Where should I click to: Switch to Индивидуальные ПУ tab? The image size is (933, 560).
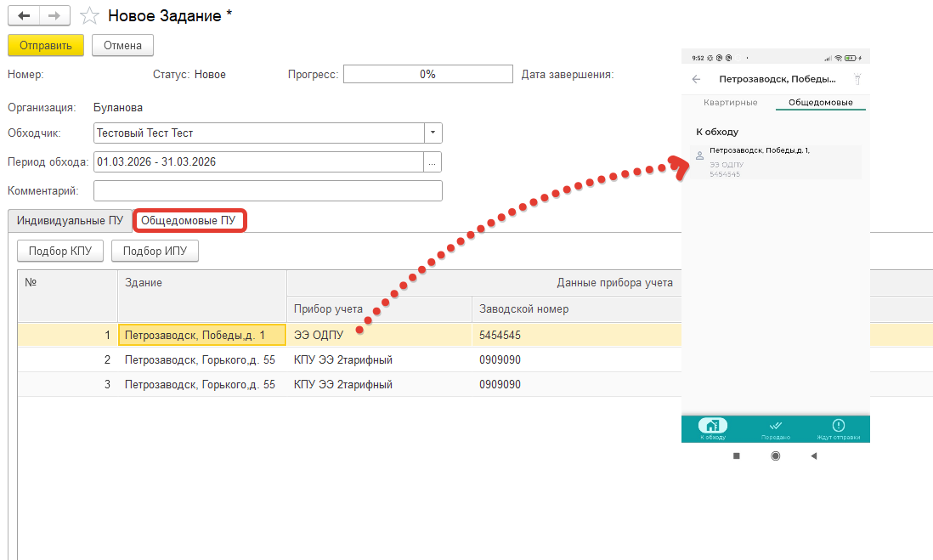pos(71,221)
